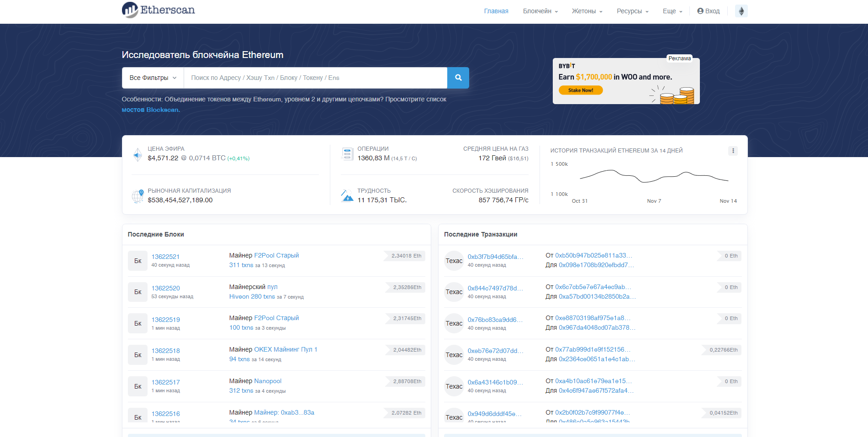Screen dimensions: 868x437
Task: Open recipient address 0x098e1708b920efbdd7
Action: point(596,265)
